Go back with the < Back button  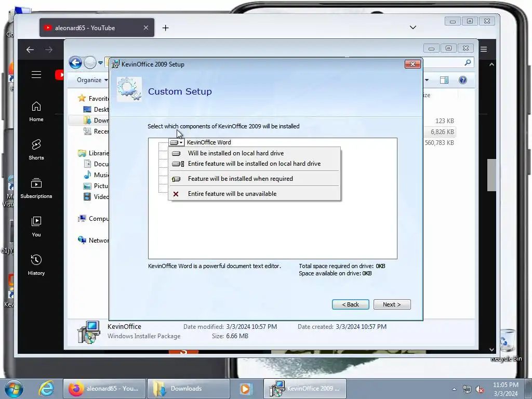[351, 304]
